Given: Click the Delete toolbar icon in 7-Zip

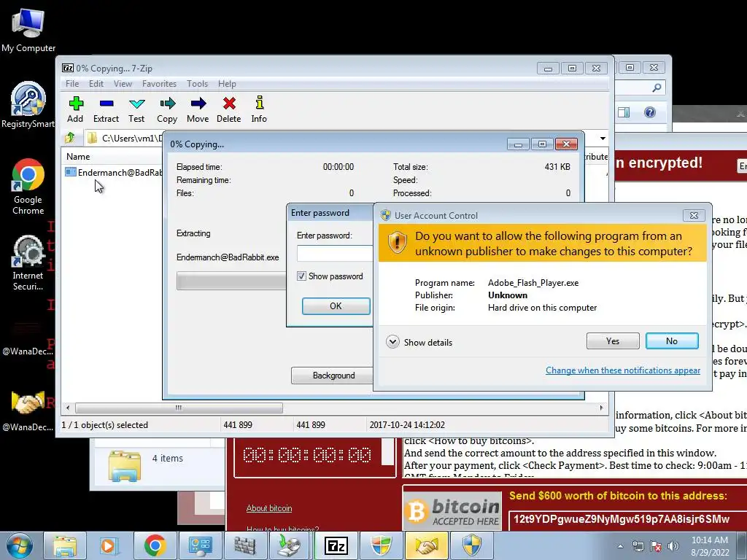Looking at the screenshot, I should point(228,109).
